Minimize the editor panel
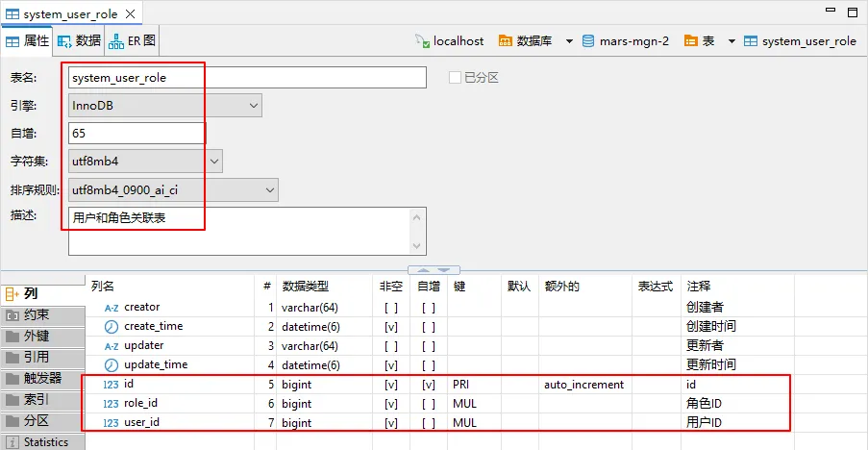This screenshot has height=450, width=868. [x=831, y=10]
